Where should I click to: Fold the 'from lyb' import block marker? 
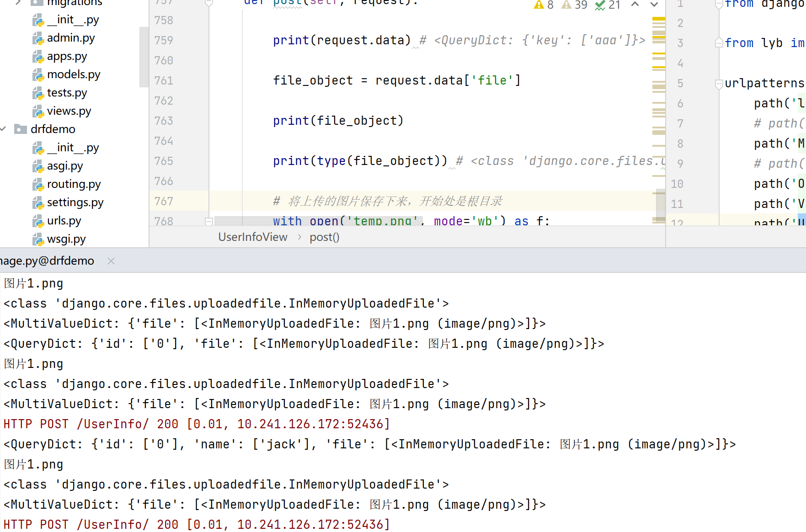[719, 43]
